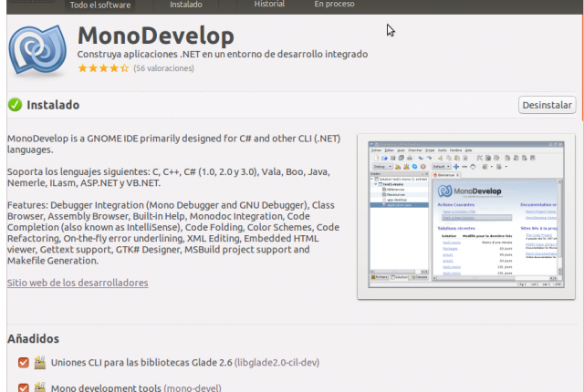Click the MonoDevelop application logo
The image size is (584, 392).
(37, 50)
